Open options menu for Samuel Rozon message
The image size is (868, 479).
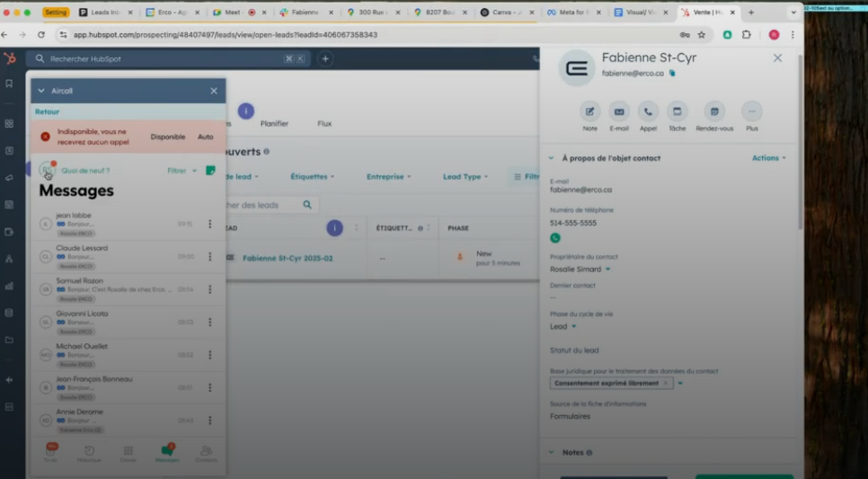click(x=209, y=289)
